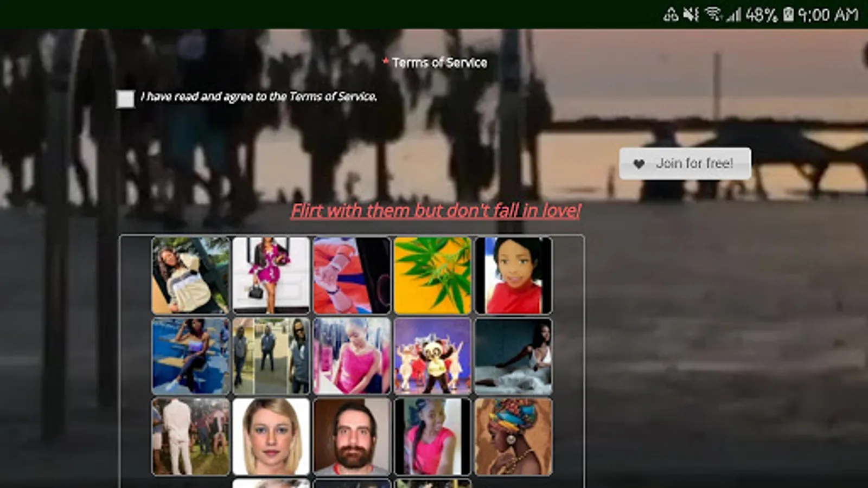Open photo of woman with braid in pink shirt

(432, 436)
